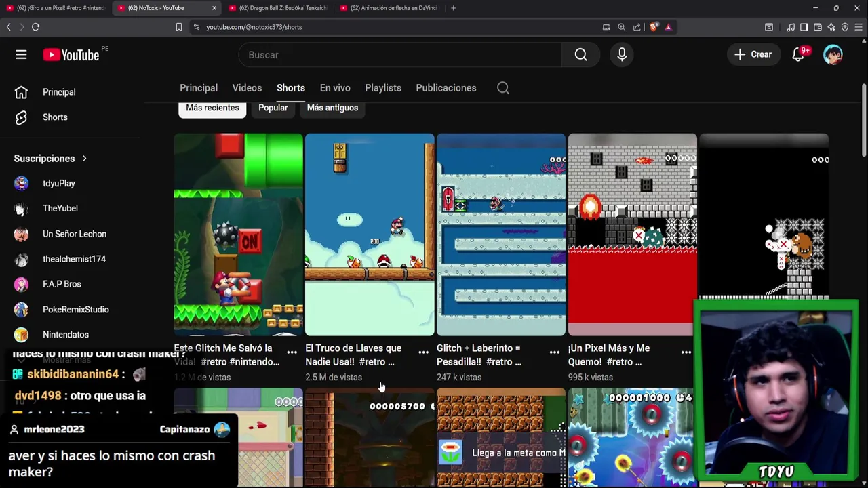
Task: Switch to the Animación de flecha browser tab
Action: [389, 8]
